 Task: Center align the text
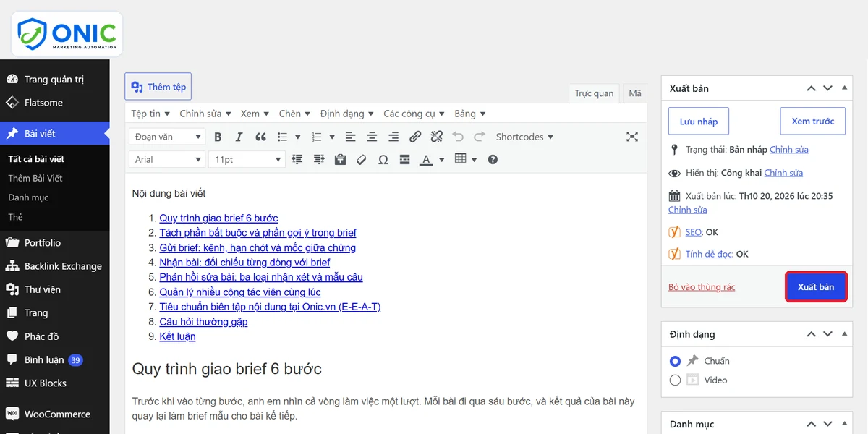[372, 137]
